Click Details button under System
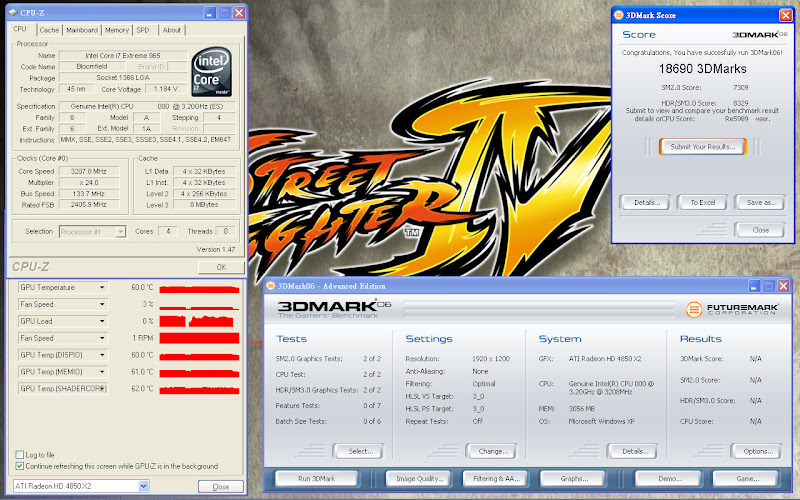Viewport: 800px width, 500px height. [632, 452]
